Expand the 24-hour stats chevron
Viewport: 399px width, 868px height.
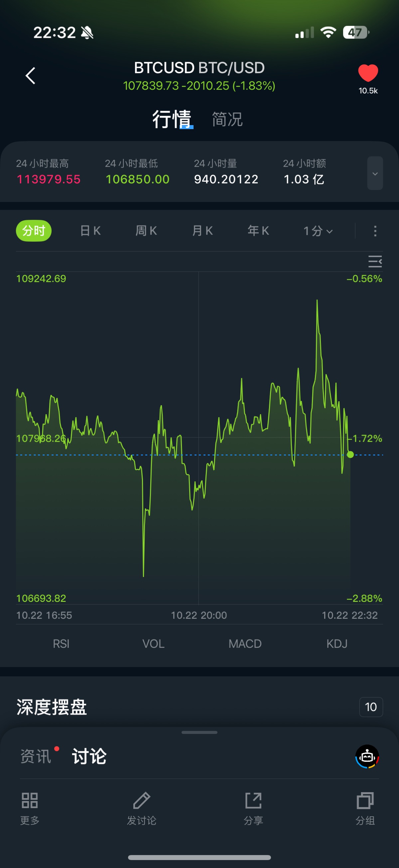coord(375,173)
